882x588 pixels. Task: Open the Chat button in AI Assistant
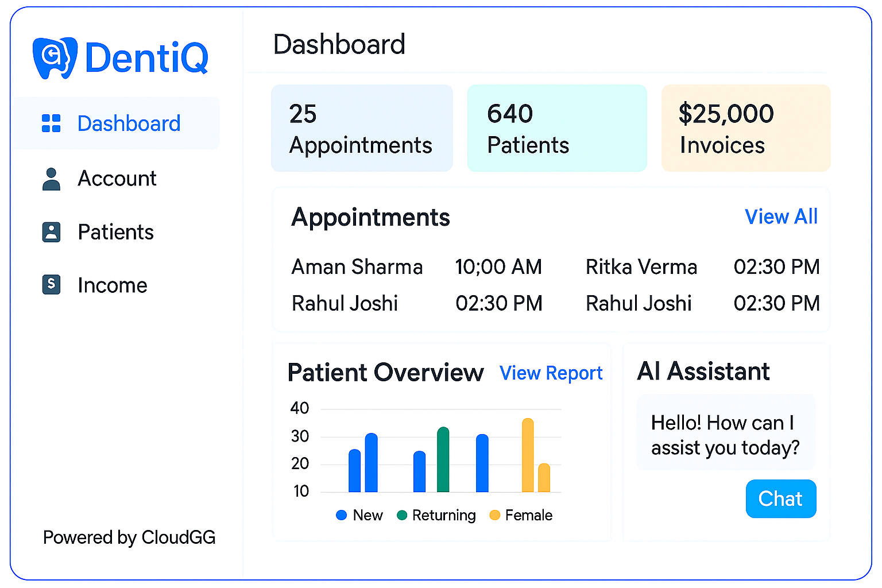tap(780, 498)
